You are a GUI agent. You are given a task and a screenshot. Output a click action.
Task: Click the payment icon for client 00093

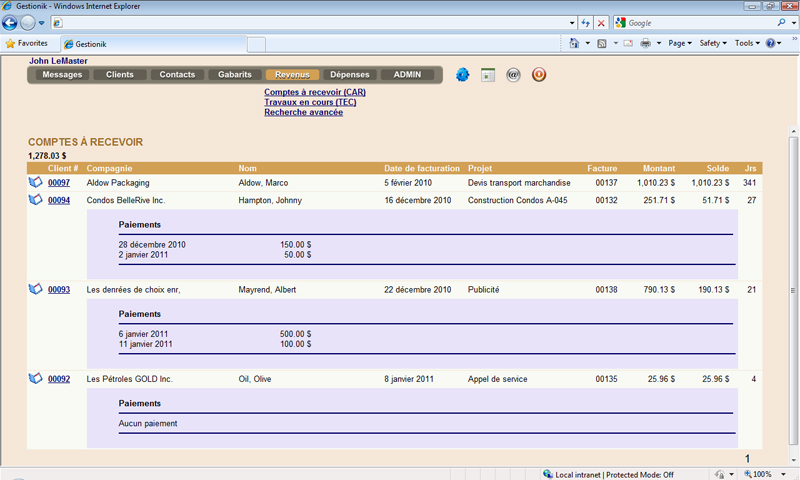[35, 289]
